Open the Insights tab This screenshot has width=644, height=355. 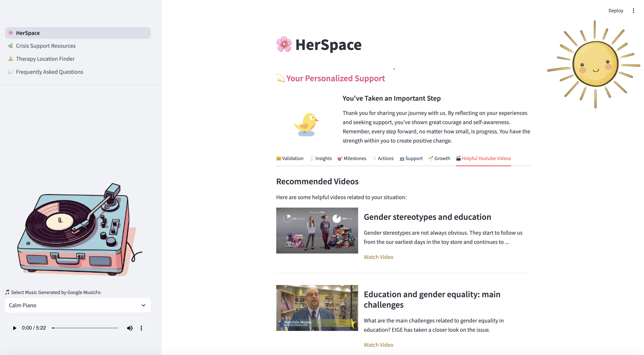pos(321,158)
